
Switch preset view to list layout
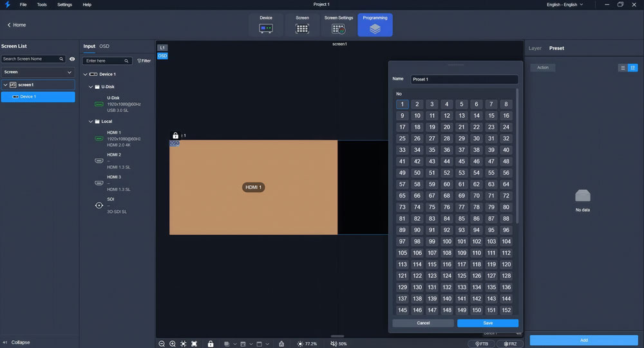[x=623, y=68]
